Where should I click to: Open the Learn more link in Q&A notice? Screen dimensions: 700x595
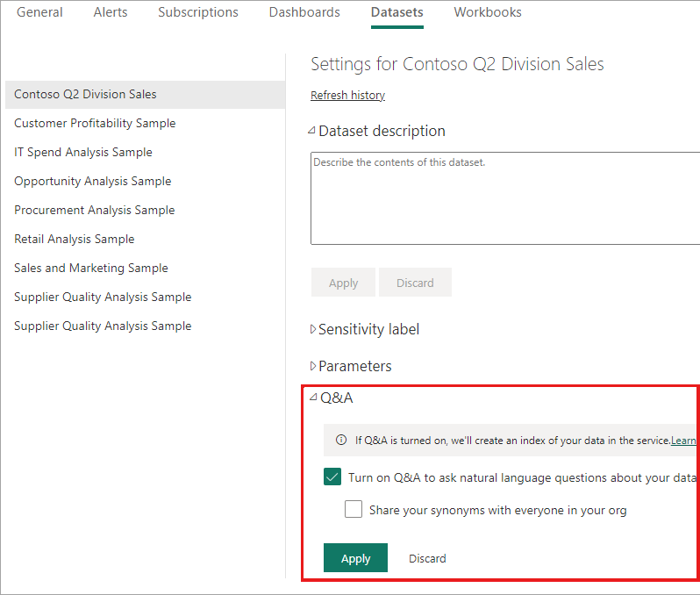(683, 441)
